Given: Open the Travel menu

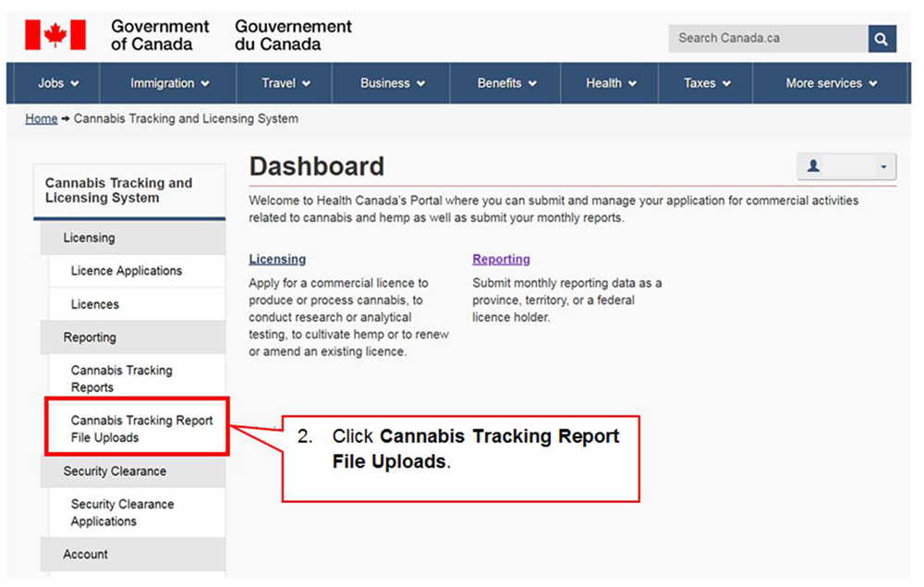Looking at the screenshot, I should click(x=286, y=83).
